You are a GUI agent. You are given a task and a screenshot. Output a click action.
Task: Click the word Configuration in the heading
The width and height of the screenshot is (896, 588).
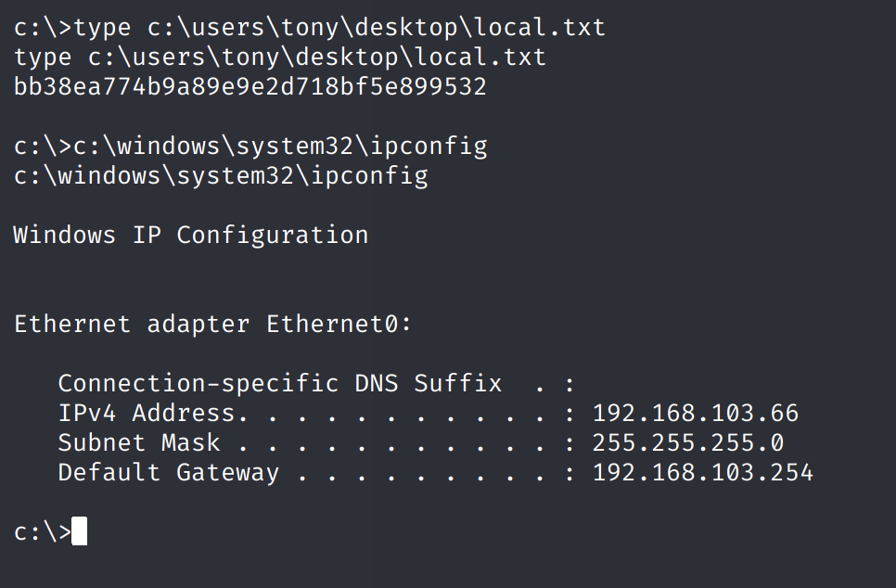[273, 236]
